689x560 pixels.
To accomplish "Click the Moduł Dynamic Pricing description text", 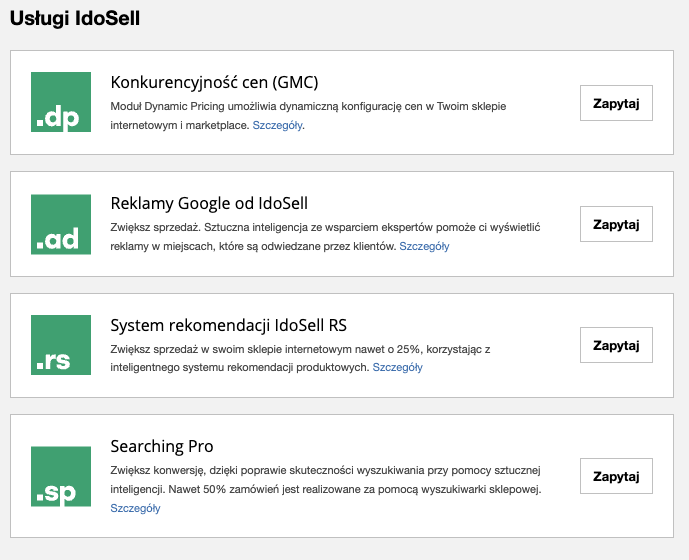I will click(x=308, y=116).
